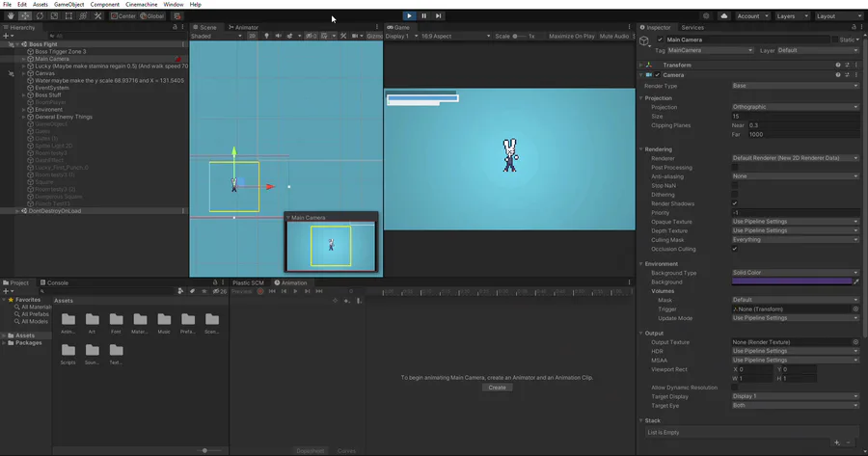
Task: Open cloud services via the cloud icon
Action: tap(723, 16)
